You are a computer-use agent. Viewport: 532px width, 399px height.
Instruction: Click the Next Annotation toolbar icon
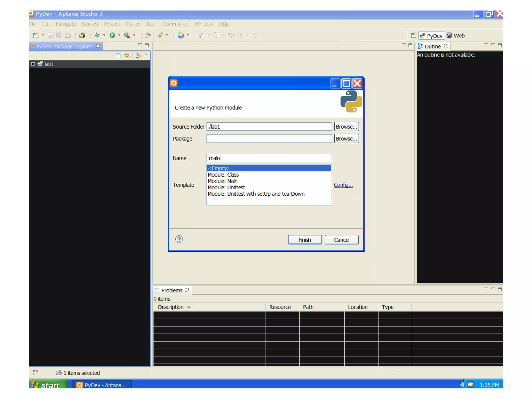coord(202,35)
